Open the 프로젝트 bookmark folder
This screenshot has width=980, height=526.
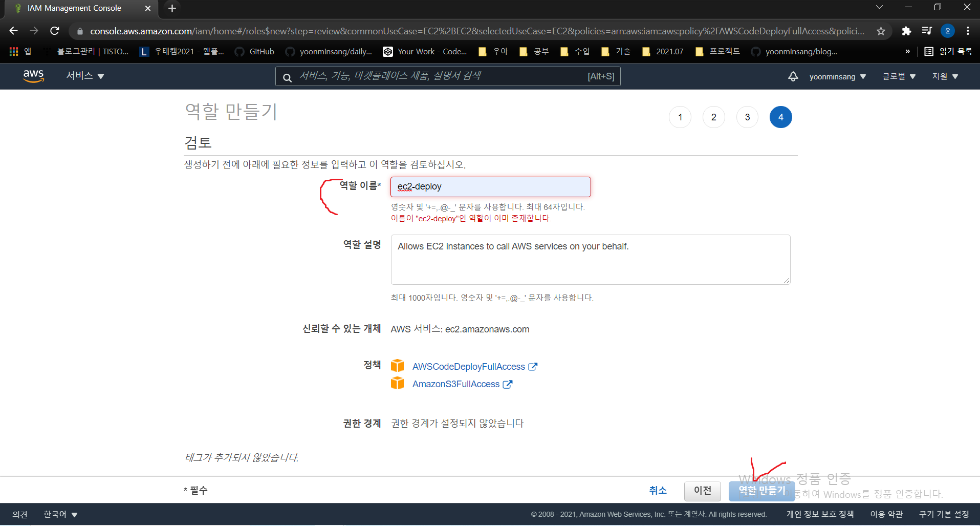[x=717, y=52]
